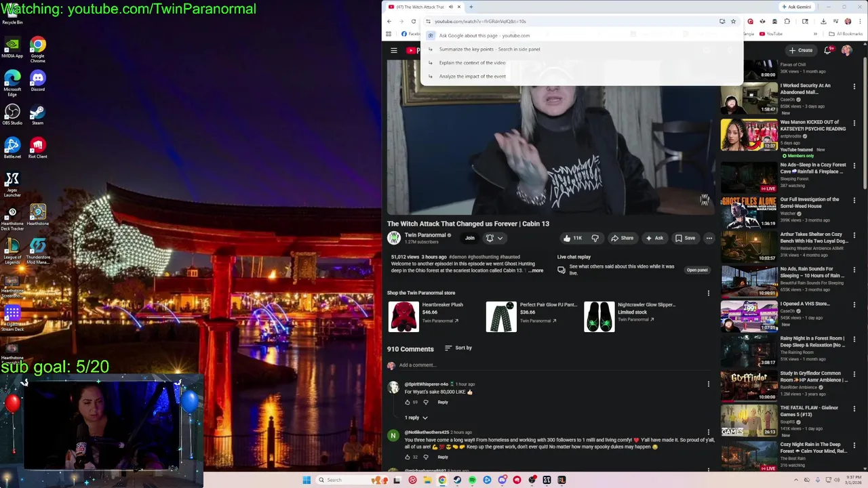Reply to the Notliketheothers425 comment

click(443, 457)
